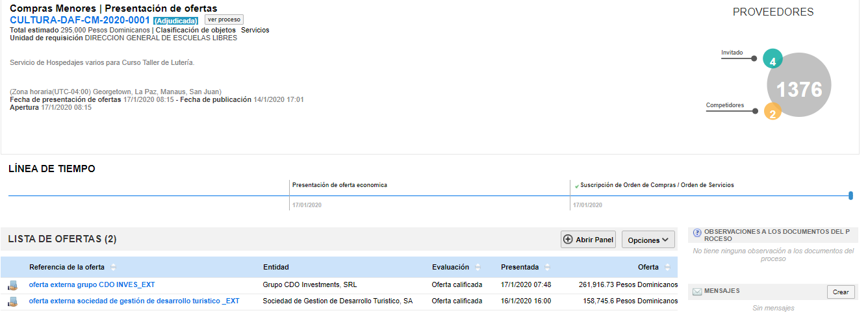Click the orange Competidores bubble showing 2
The width and height of the screenshot is (868, 315).
[771, 112]
